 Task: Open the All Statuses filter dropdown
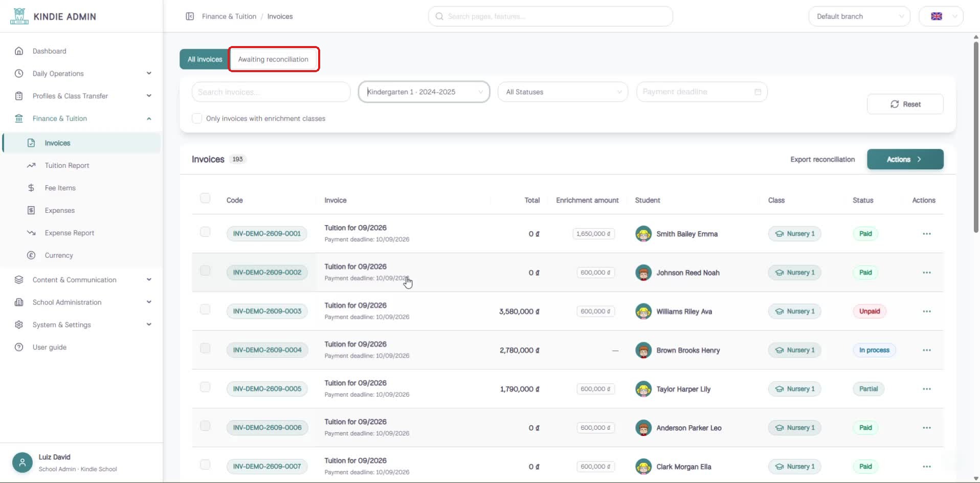[563, 92]
